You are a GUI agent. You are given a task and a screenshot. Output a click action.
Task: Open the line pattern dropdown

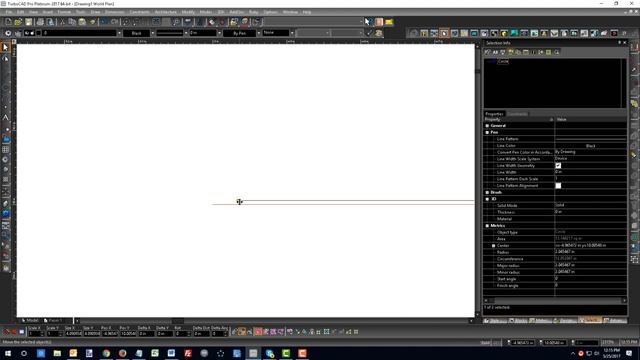tap(186, 33)
